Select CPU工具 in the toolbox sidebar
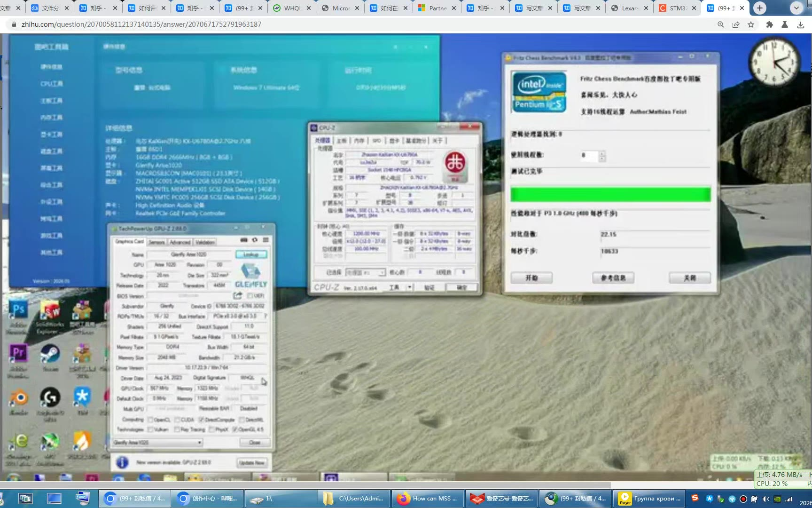The width and height of the screenshot is (812, 508). 52,84
